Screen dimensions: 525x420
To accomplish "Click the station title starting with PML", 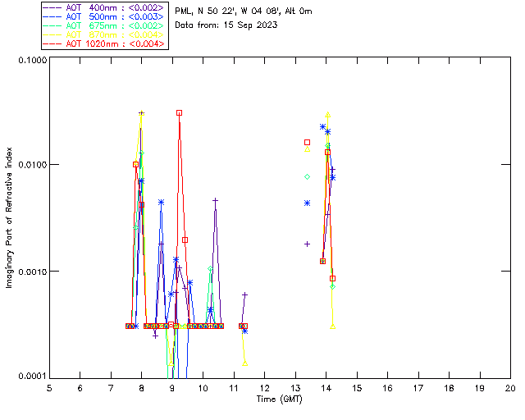I will click(x=244, y=11).
